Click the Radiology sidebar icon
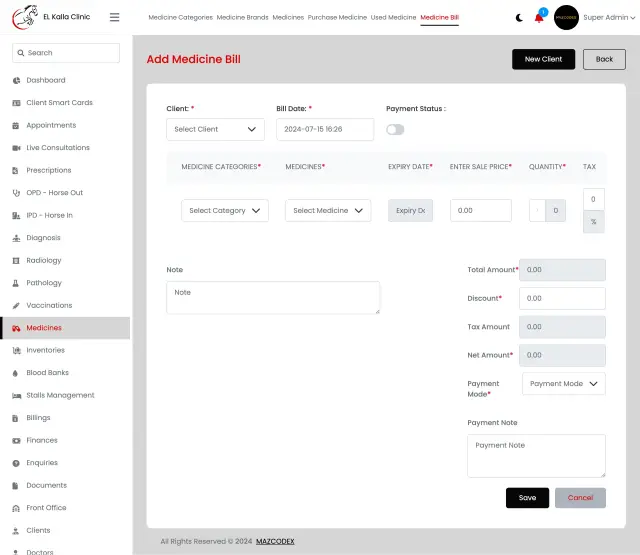The width and height of the screenshot is (640, 555). pos(16,260)
